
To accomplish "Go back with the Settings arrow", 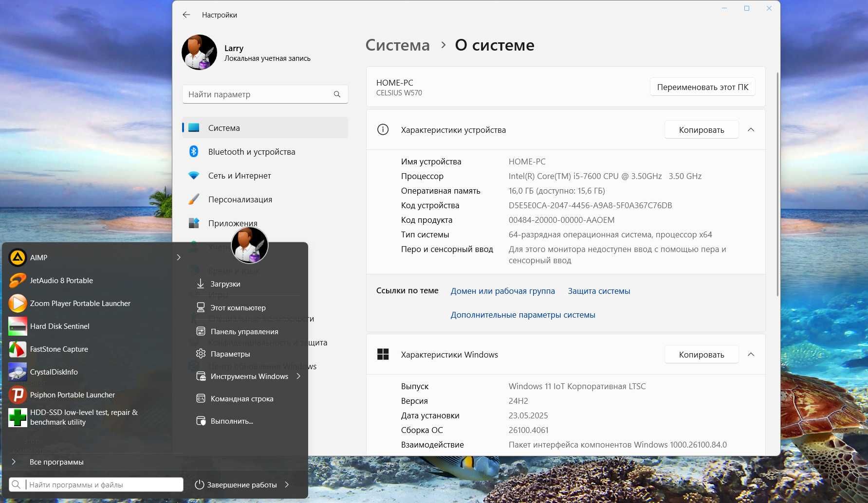I will click(186, 15).
